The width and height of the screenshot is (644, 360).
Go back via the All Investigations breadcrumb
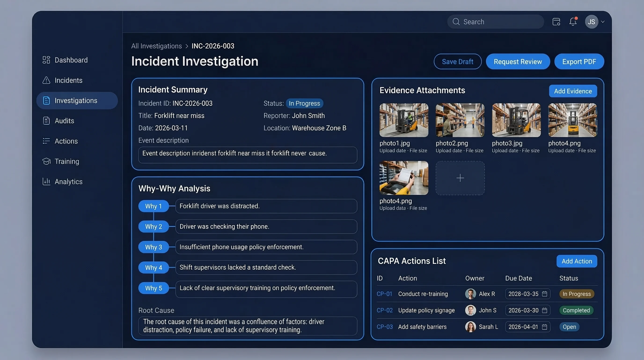tap(157, 46)
